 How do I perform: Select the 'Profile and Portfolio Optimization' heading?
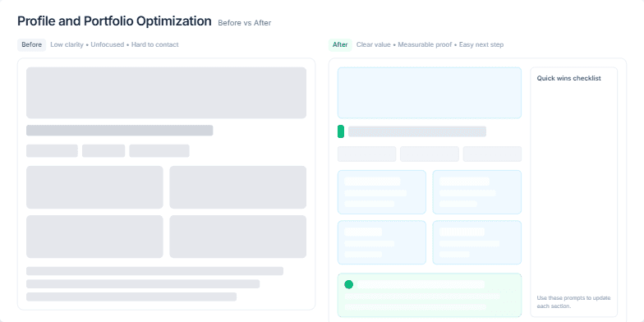click(x=114, y=21)
